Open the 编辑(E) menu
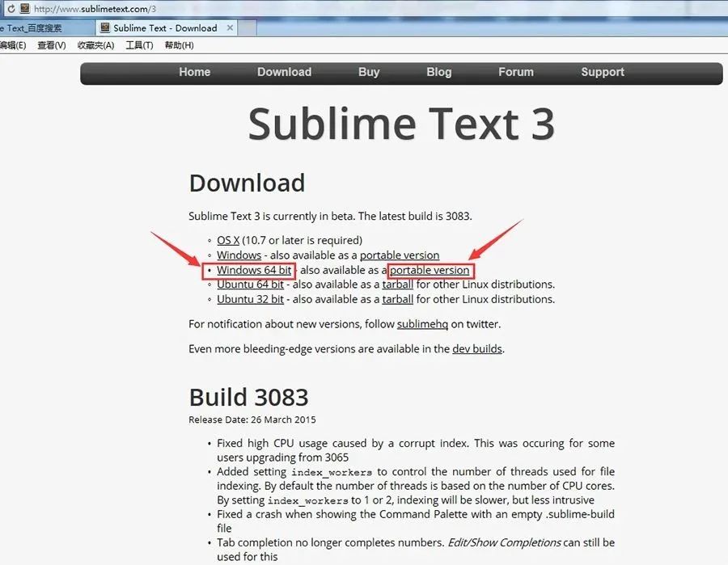This screenshot has width=728, height=565. (x=12, y=45)
